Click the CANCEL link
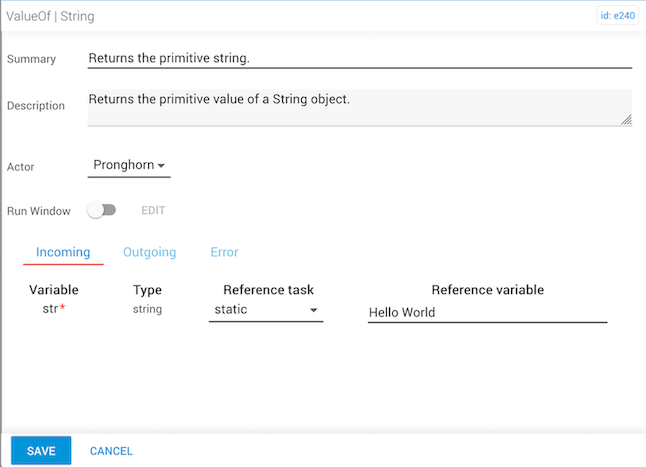 point(111,451)
